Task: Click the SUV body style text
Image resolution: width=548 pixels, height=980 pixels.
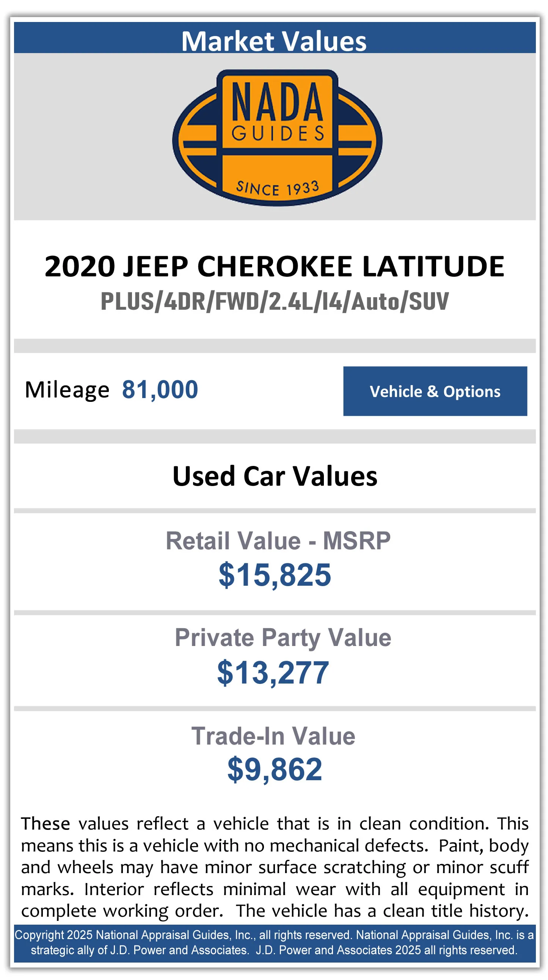Action: tap(429, 301)
